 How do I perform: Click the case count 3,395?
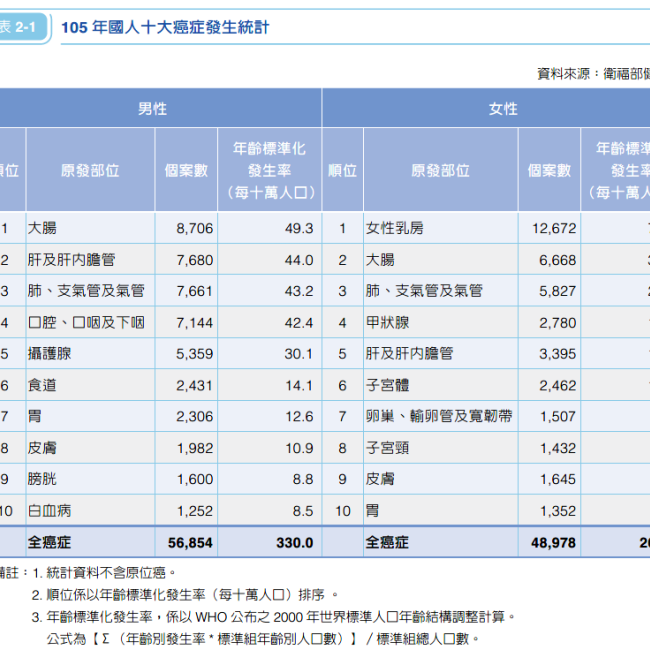click(x=558, y=354)
